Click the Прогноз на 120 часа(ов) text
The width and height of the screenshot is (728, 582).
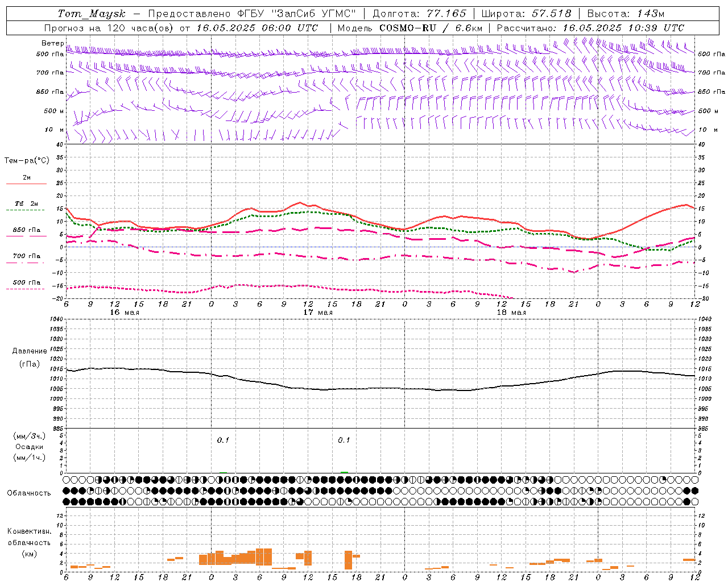(x=110, y=28)
